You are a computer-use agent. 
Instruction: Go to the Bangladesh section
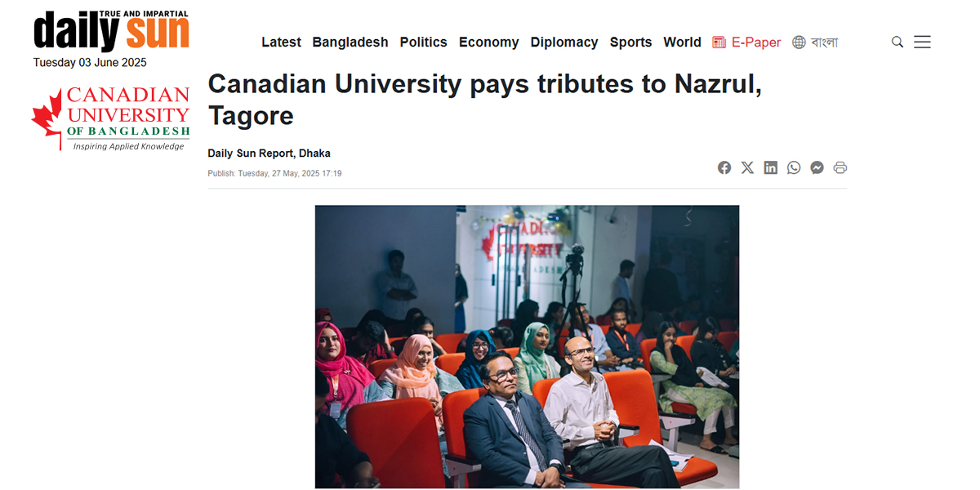pos(350,42)
